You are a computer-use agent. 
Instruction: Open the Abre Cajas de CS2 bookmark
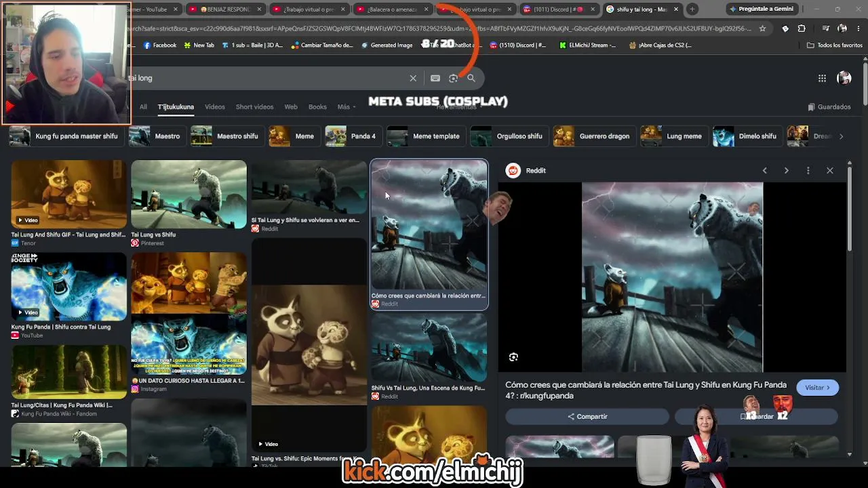pos(660,45)
